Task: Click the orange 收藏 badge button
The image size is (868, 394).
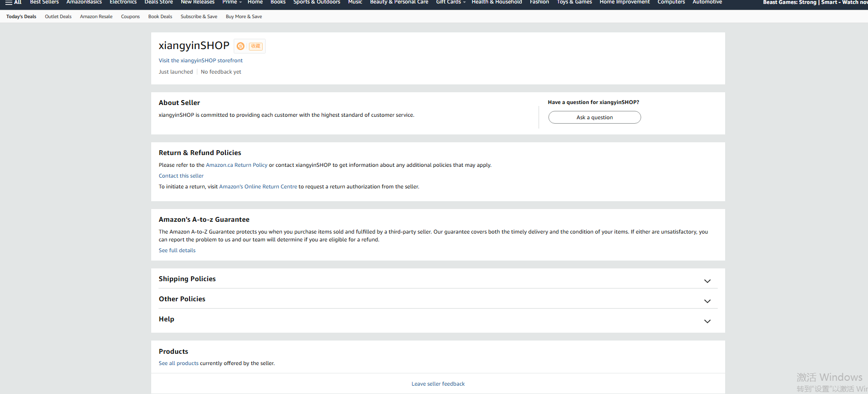Action: pyautogui.click(x=256, y=46)
